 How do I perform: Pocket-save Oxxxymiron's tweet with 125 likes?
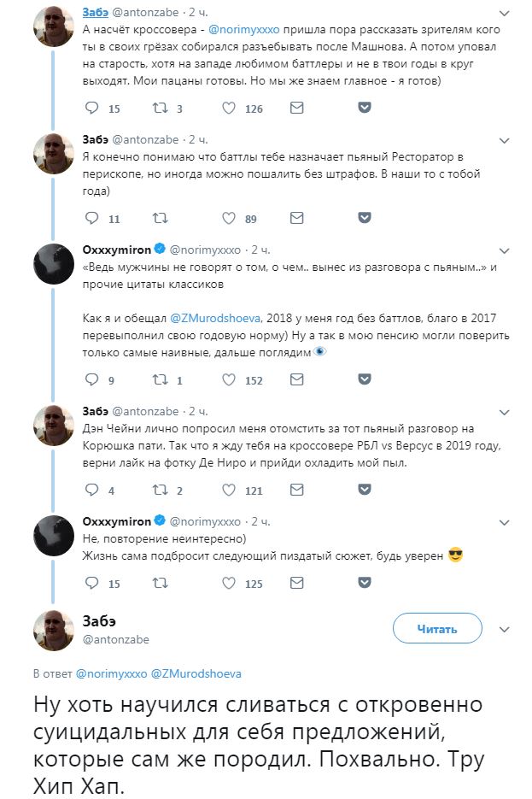pyautogui.click(x=364, y=583)
